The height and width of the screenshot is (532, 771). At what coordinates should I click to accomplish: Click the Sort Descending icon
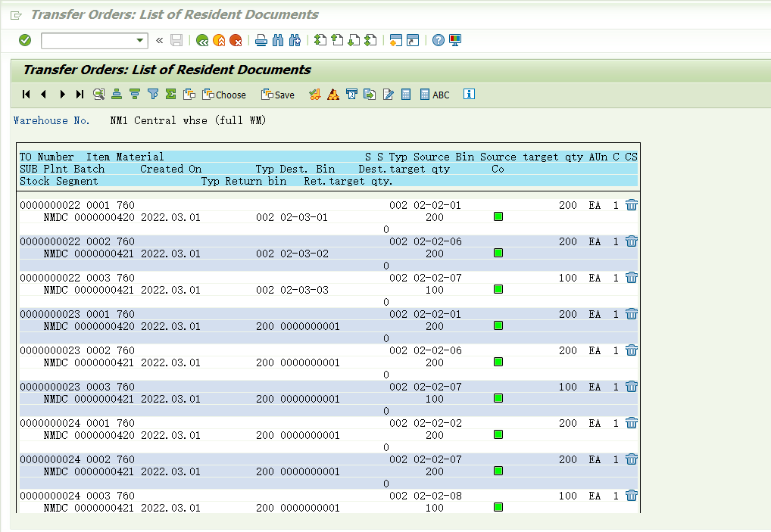pyautogui.click(x=135, y=95)
